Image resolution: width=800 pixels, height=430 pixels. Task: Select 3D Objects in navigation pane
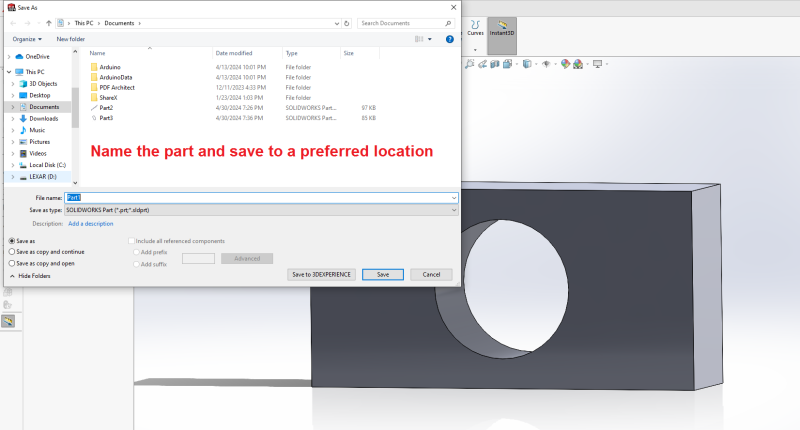coord(43,84)
